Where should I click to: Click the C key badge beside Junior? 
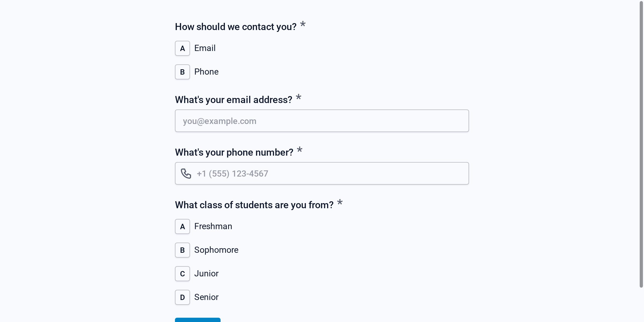pos(182,274)
